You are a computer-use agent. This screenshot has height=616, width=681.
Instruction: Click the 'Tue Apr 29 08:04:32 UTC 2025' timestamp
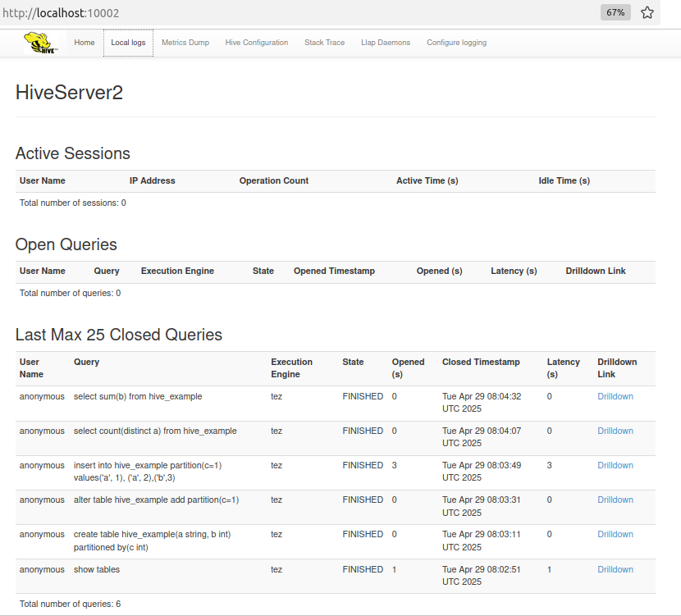(482, 403)
